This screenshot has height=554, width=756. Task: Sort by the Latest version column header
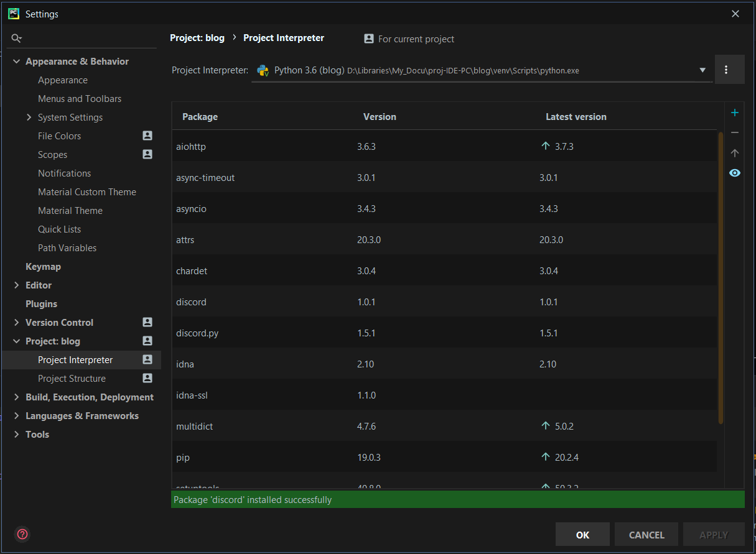point(576,117)
